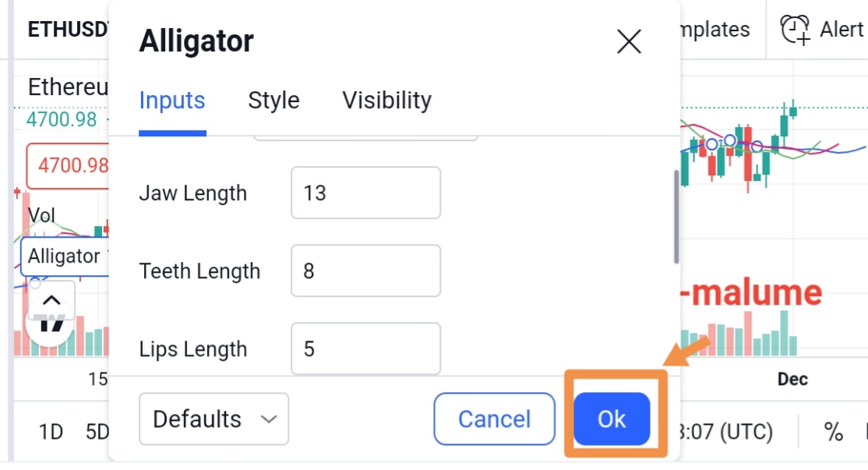This screenshot has height=470, width=868.
Task: Select the 5D time range
Action: click(x=97, y=432)
